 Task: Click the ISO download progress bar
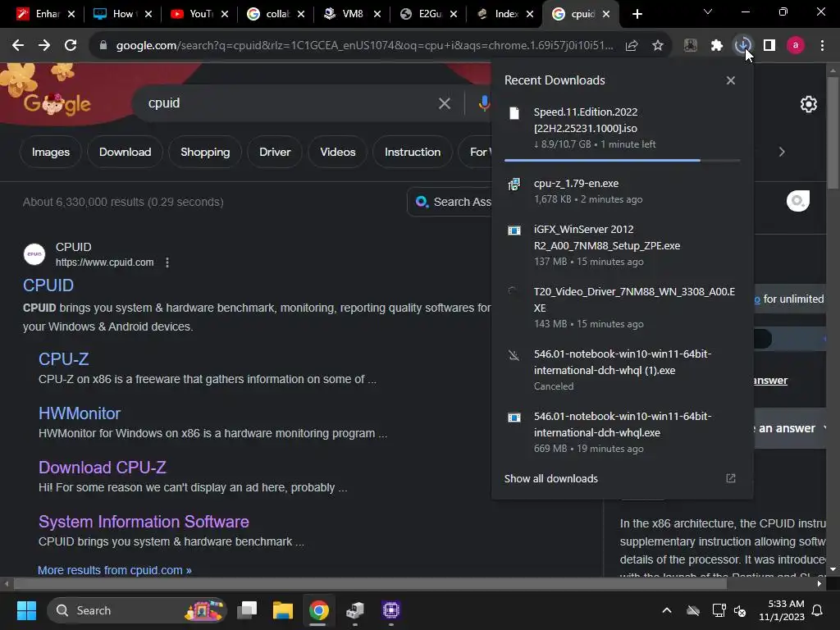tap(622, 160)
